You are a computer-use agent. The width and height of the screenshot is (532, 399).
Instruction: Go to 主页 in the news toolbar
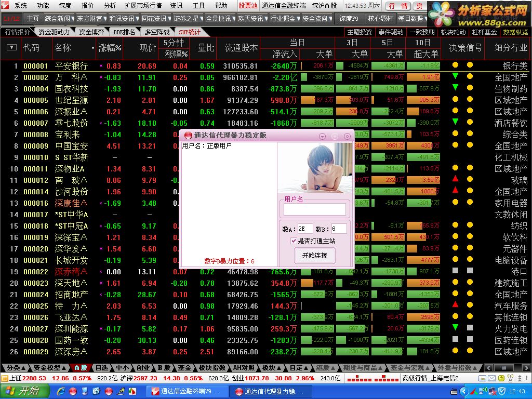[33, 18]
